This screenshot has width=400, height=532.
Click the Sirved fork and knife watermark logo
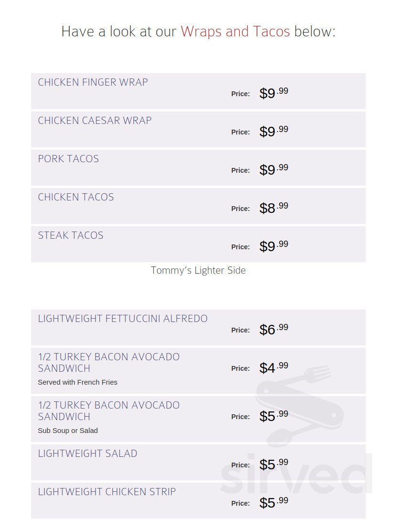[x=300, y=405]
